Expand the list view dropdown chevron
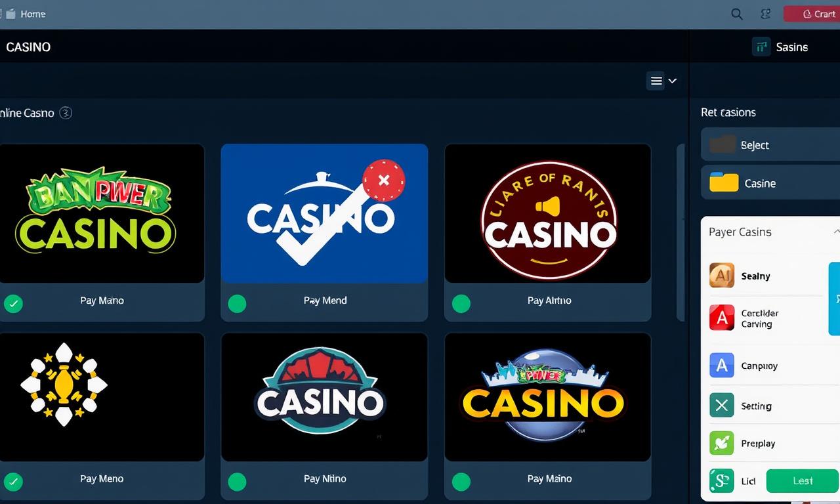This screenshot has height=504, width=840. coord(672,81)
